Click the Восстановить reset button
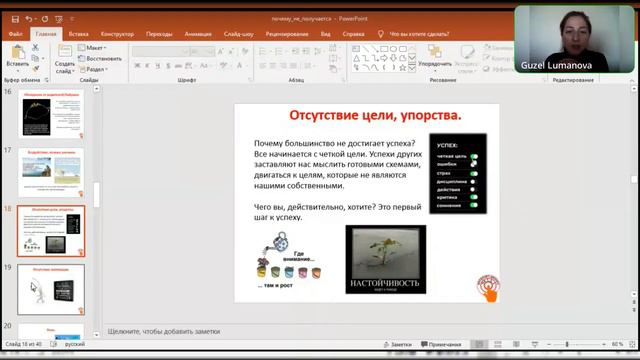640x360 pixels. point(100,58)
